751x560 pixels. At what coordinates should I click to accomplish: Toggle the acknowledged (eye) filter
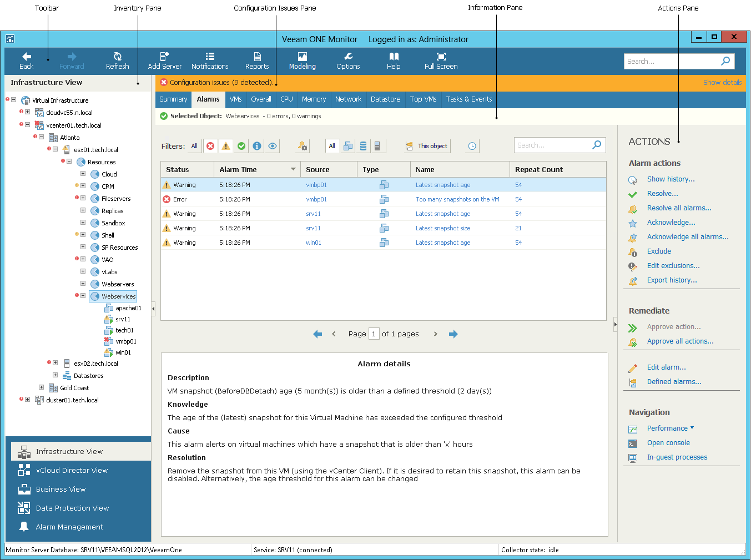point(273,146)
